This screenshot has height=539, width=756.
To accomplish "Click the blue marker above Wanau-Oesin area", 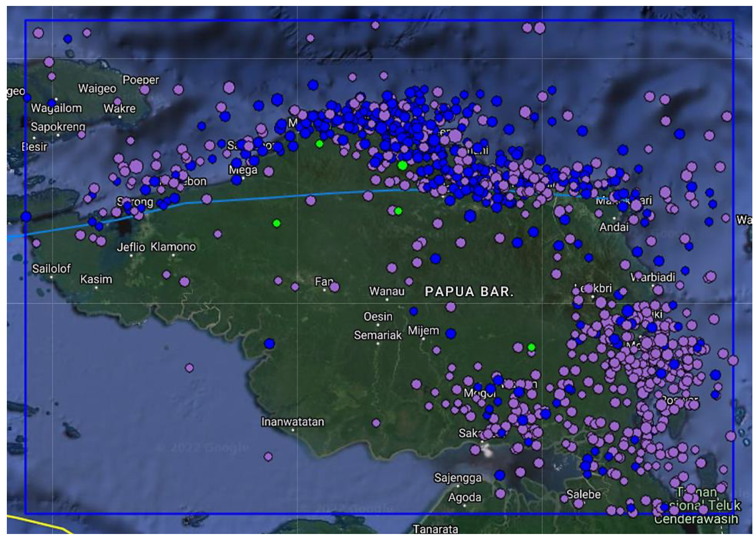I will click(435, 259).
